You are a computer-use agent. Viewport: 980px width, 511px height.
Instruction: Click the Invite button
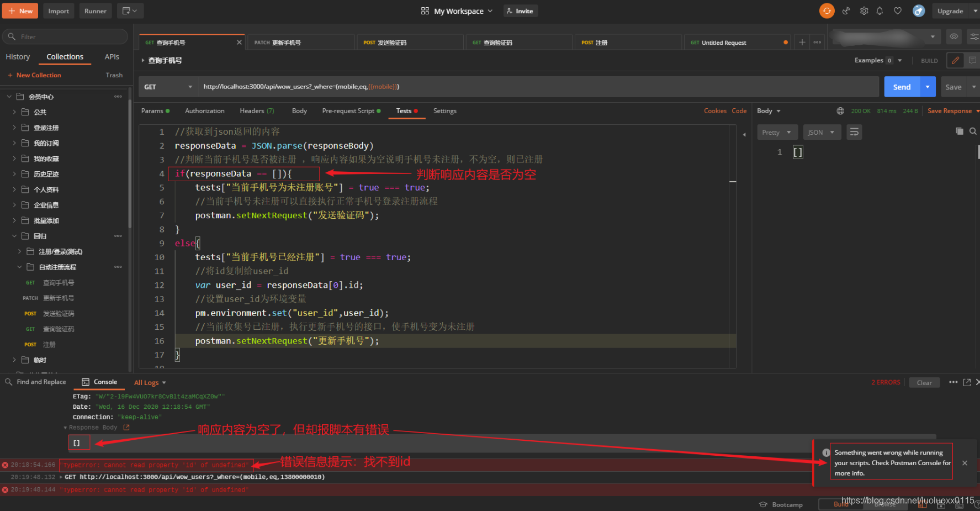tap(520, 11)
